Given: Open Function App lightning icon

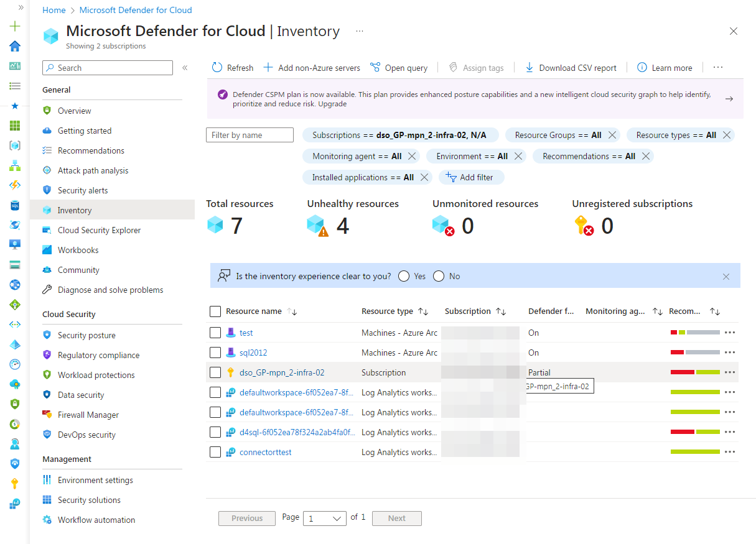Looking at the screenshot, I should tap(15, 185).
